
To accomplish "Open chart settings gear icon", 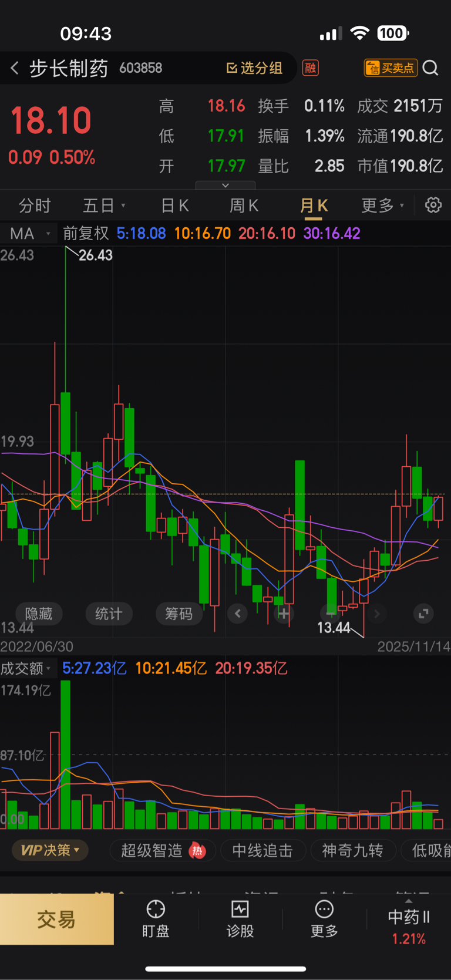I will [x=433, y=205].
